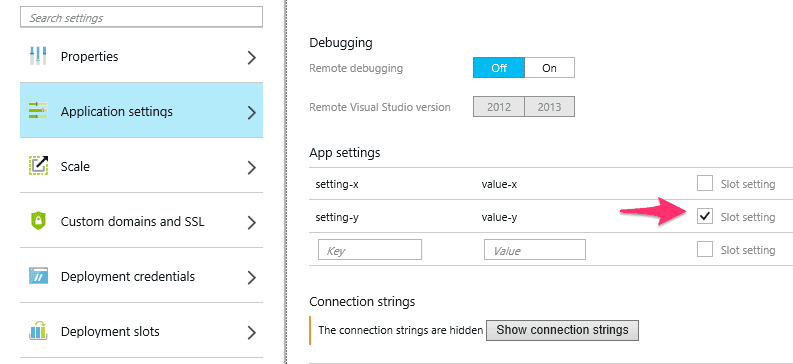Image resolution: width=793 pixels, height=364 pixels.
Task: Expand the Deployment slots chevron
Action: (251, 333)
